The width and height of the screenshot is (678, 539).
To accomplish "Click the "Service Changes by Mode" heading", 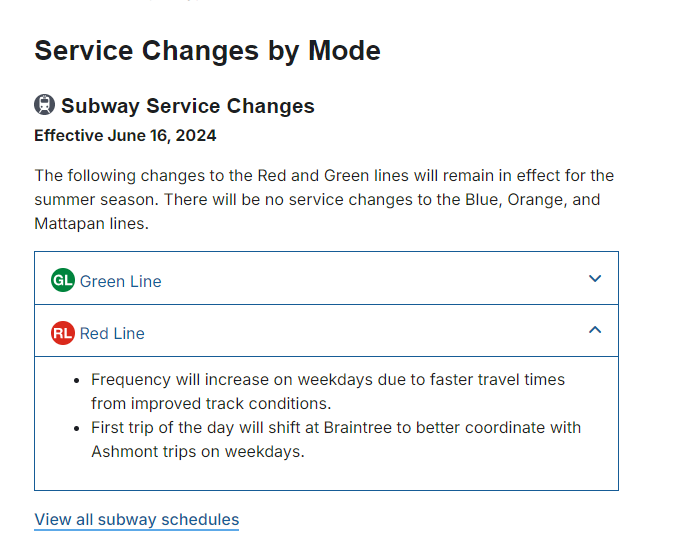I will pyautogui.click(x=207, y=51).
